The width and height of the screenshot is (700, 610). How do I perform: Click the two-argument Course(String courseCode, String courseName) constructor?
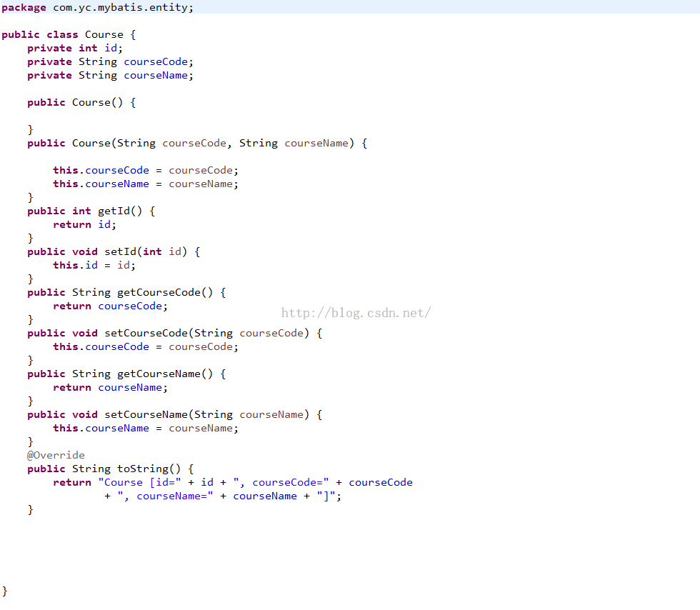(x=197, y=144)
